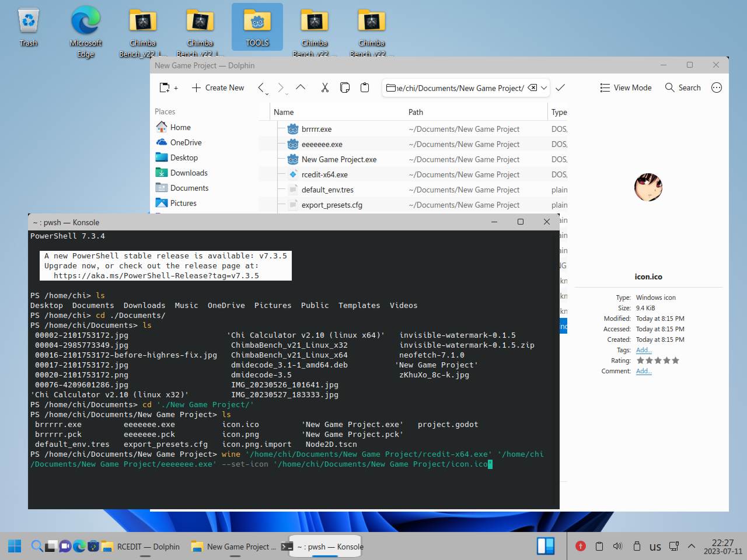The image size is (747, 560).
Task: Click the Paste clipboard icon in Dolphin toolbar
Action: coord(365,87)
